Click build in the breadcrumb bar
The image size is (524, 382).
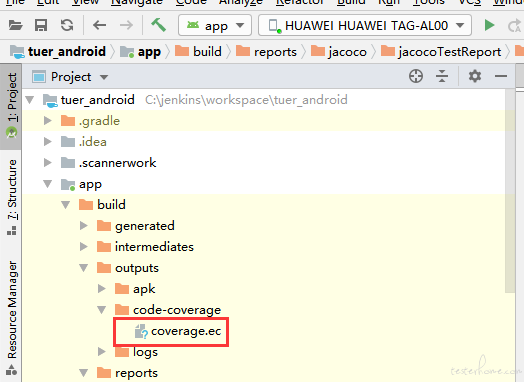tap(199, 52)
